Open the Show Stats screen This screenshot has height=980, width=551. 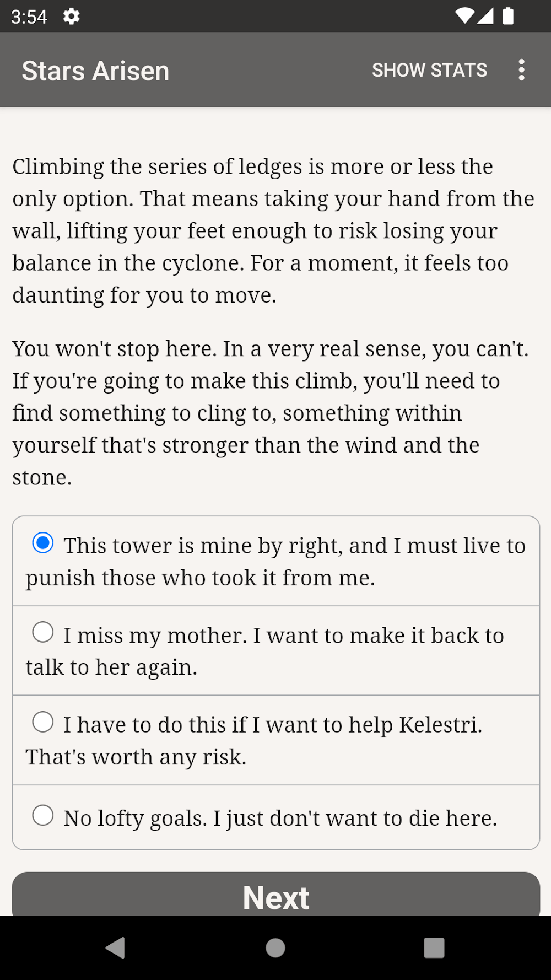pos(429,70)
